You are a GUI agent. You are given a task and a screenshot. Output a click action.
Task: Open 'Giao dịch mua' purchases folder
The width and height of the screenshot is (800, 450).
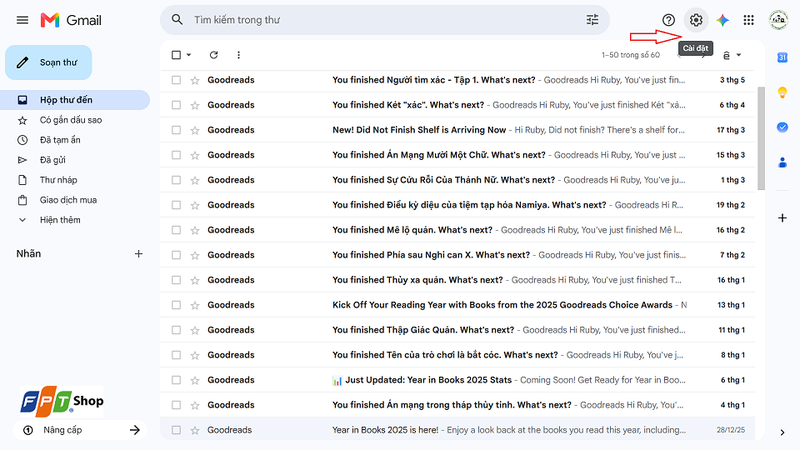click(x=68, y=200)
